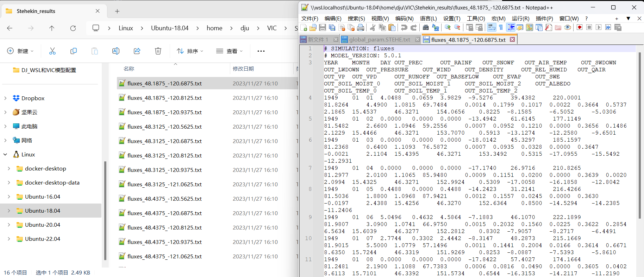The height and width of the screenshot is (277, 644).
Task: Click the New file icon in Notepad++
Action: (304, 27)
